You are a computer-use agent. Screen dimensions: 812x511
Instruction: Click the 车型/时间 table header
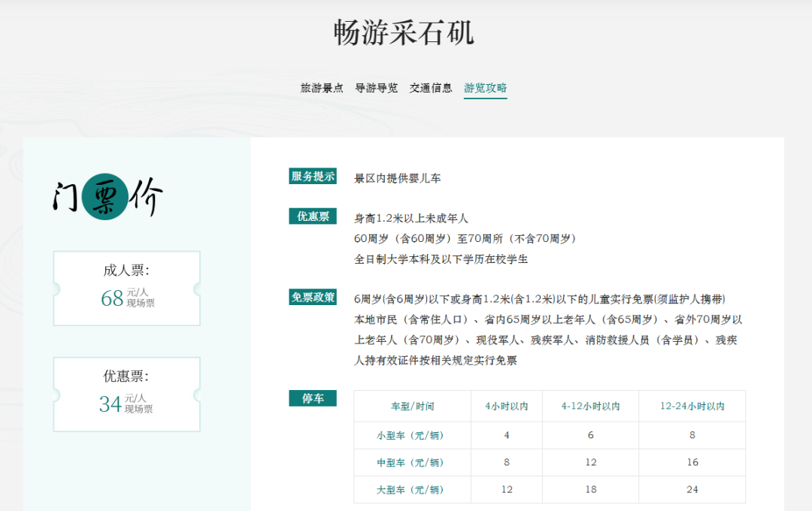411,406
